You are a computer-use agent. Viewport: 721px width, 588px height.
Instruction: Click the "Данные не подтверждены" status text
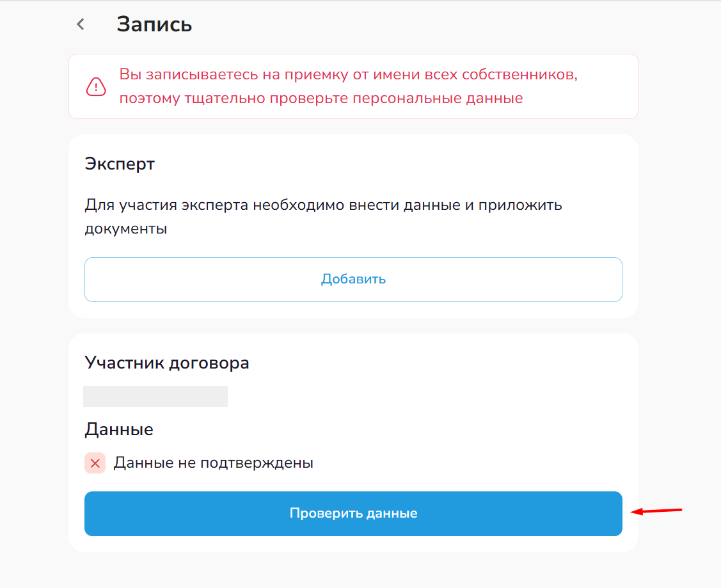pos(214,463)
